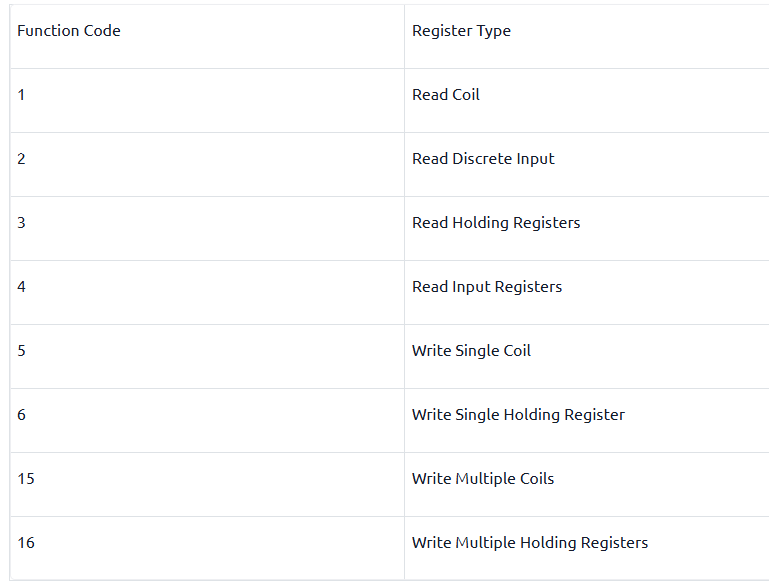769x582 pixels.
Task: Click the Register Type column header
Action: 461,31
